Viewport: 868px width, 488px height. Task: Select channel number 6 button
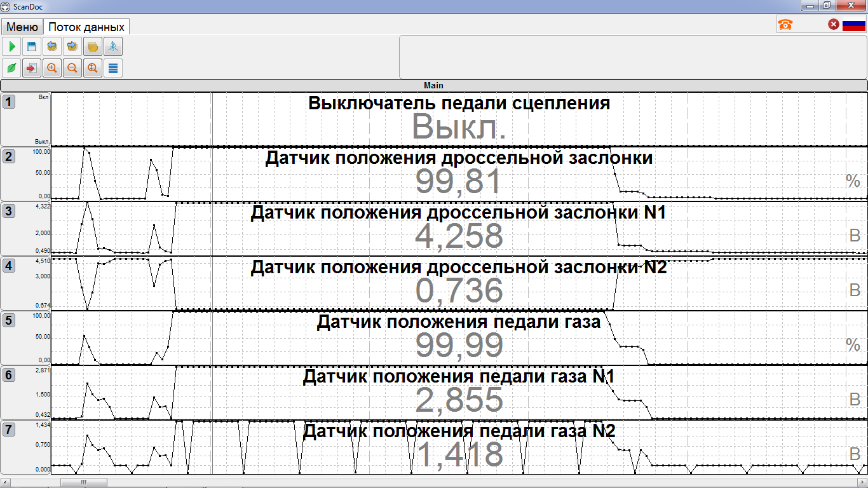tap(9, 375)
